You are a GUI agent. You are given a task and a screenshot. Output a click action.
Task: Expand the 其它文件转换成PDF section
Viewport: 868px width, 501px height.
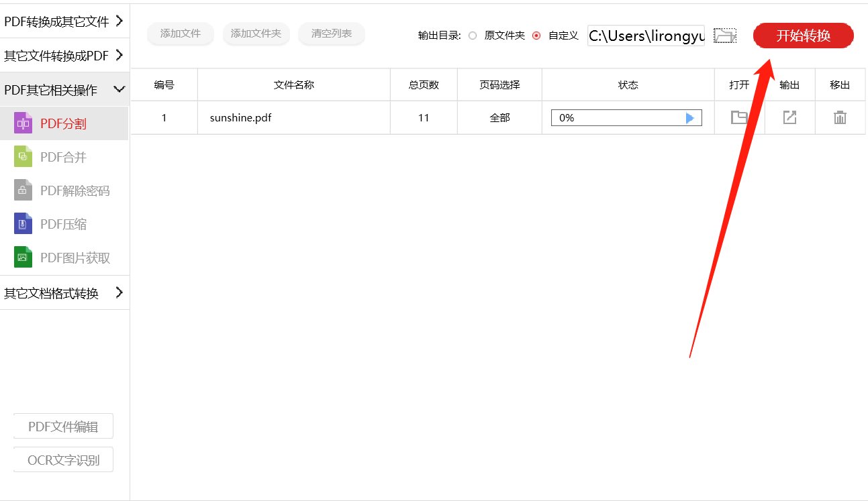64,55
